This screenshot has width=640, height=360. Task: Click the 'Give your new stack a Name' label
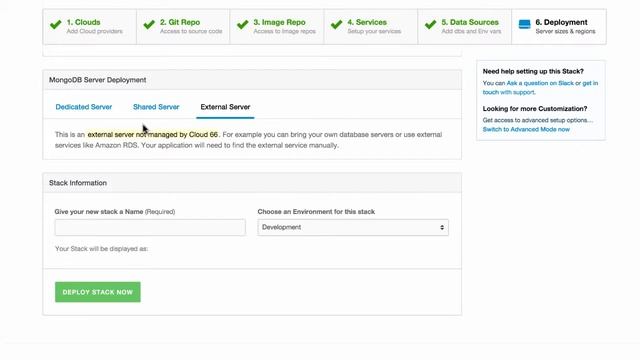(115, 212)
